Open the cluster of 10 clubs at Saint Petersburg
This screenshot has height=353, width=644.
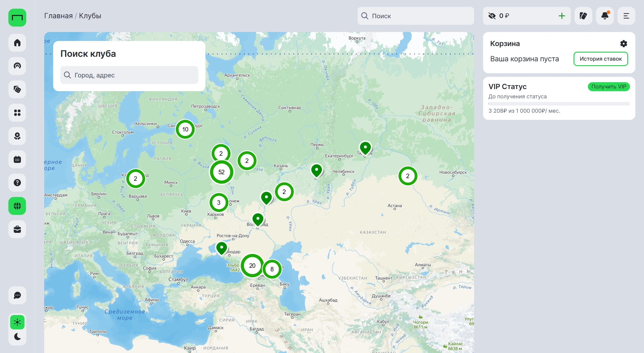[x=185, y=129]
